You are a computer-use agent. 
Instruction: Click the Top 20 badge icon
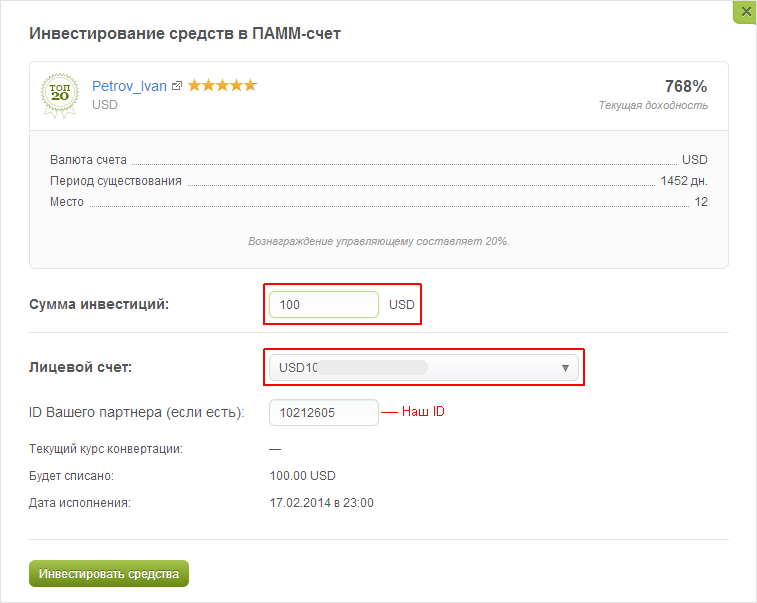point(60,95)
